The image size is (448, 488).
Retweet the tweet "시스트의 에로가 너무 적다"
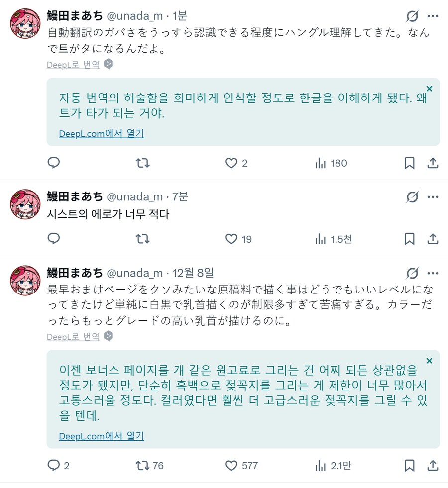[142, 239]
